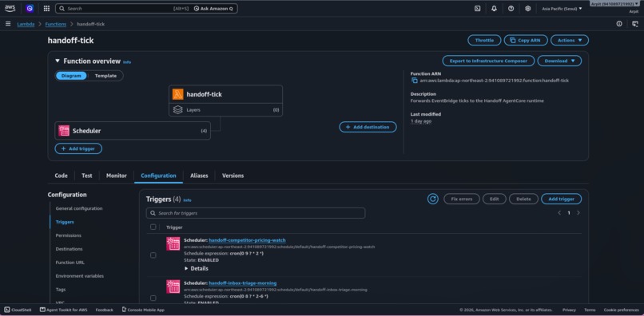Switch the overview to Template view
Screen dimensions: 644x316
click(105, 76)
